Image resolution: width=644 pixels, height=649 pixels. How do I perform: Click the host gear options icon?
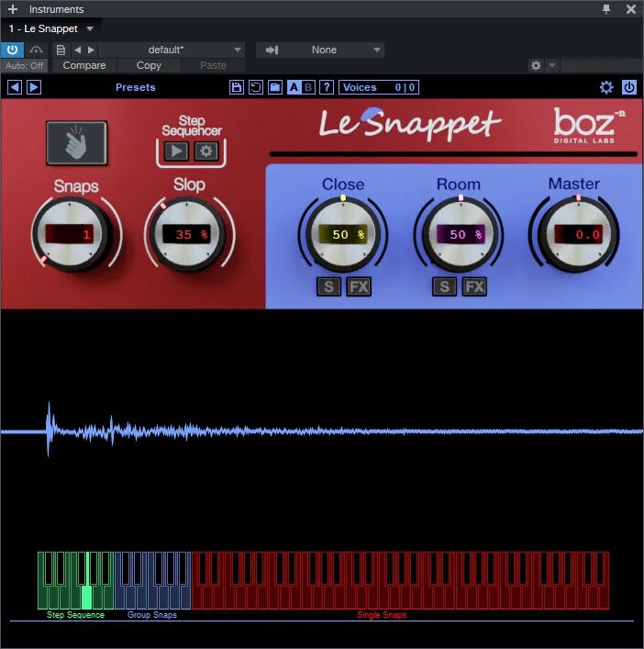click(x=536, y=65)
